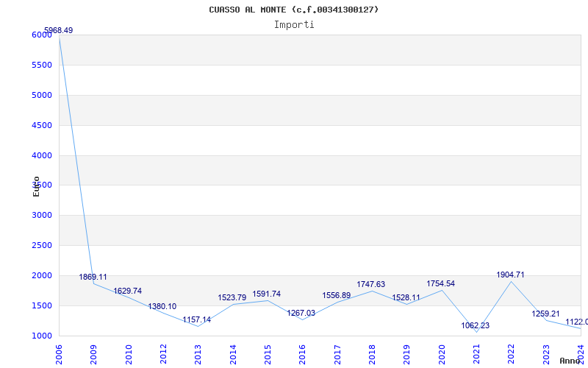Click the 4500 y-axis value
588x368 pixels.
[x=42, y=125]
